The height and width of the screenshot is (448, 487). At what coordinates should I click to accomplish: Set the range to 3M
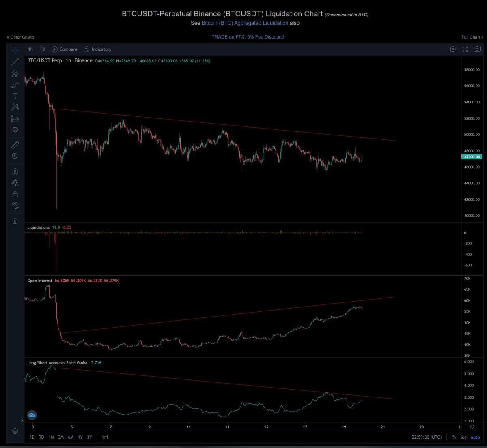(61, 437)
